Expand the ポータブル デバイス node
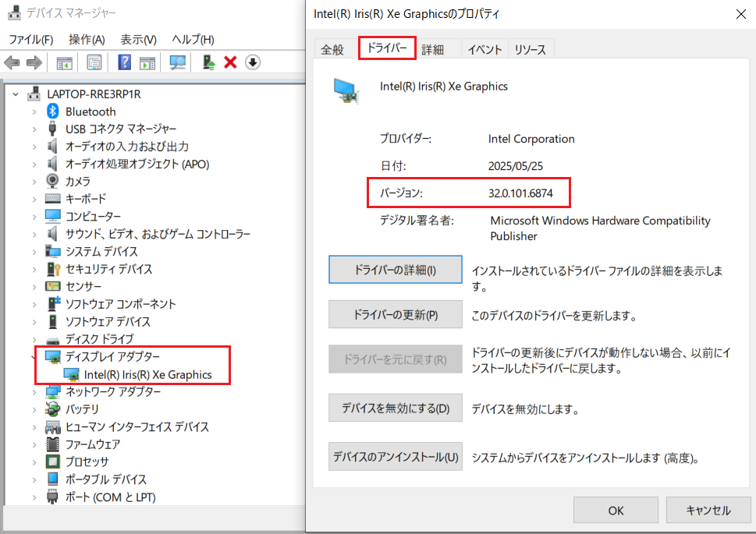 (x=34, y=479)
